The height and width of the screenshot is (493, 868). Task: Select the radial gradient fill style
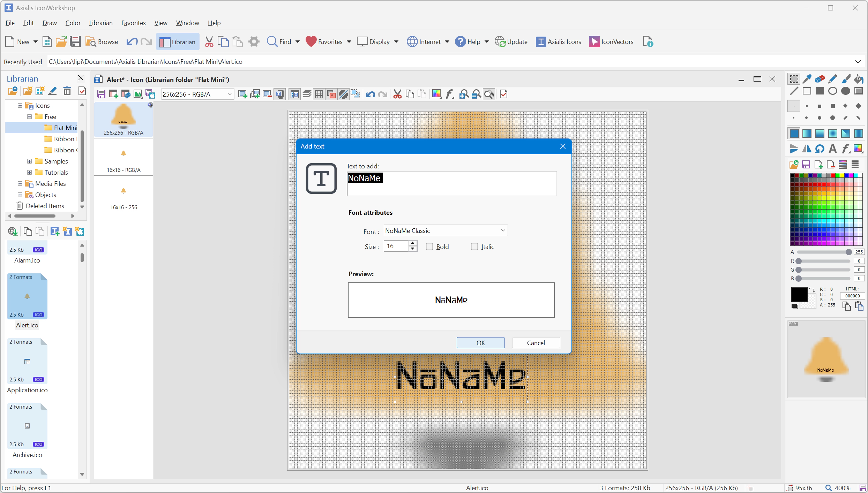pyautogui.click(x=832, y=133)
